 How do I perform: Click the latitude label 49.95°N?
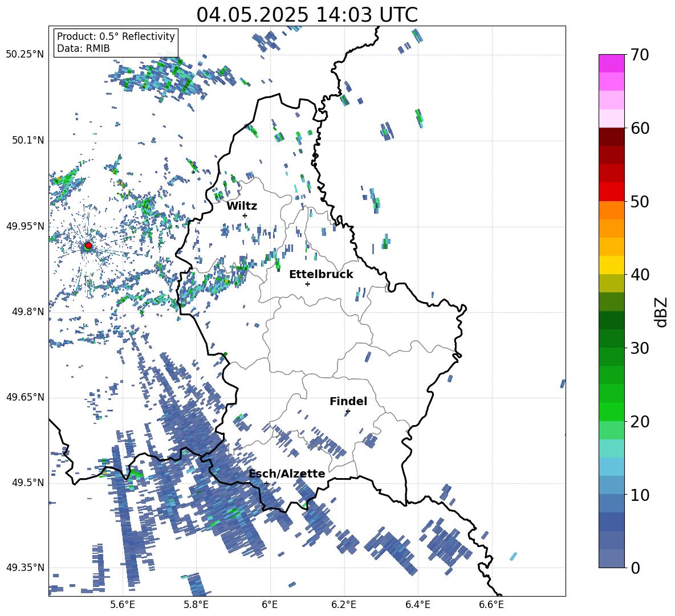25,226
